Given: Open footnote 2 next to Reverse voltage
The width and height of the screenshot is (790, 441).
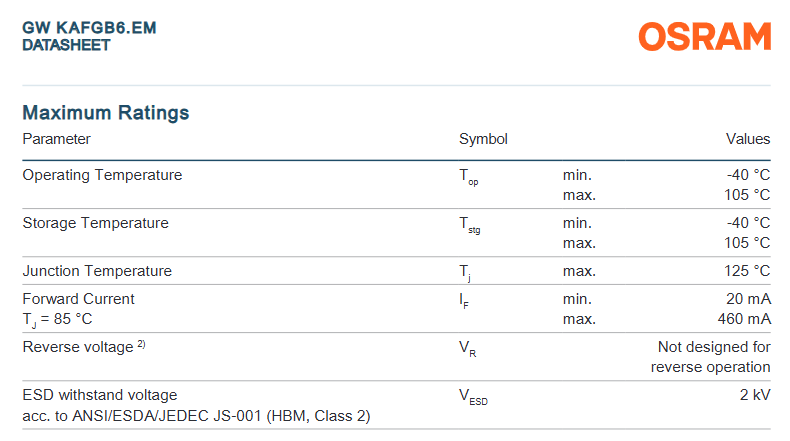Looking at the screenshot, I should coord(142,344).
